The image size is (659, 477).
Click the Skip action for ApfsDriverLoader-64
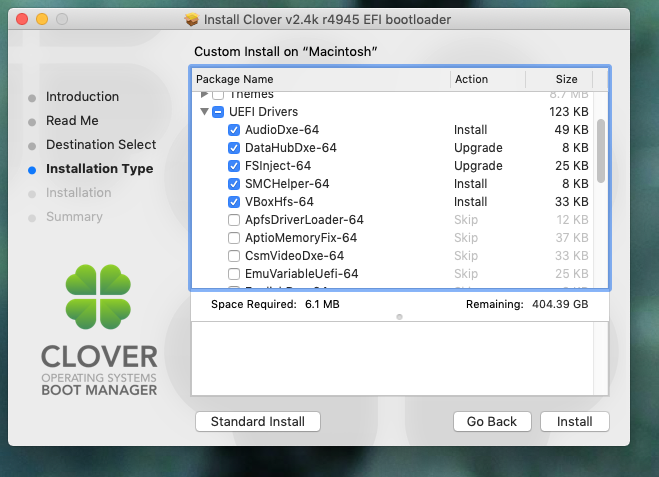point(466,220)
